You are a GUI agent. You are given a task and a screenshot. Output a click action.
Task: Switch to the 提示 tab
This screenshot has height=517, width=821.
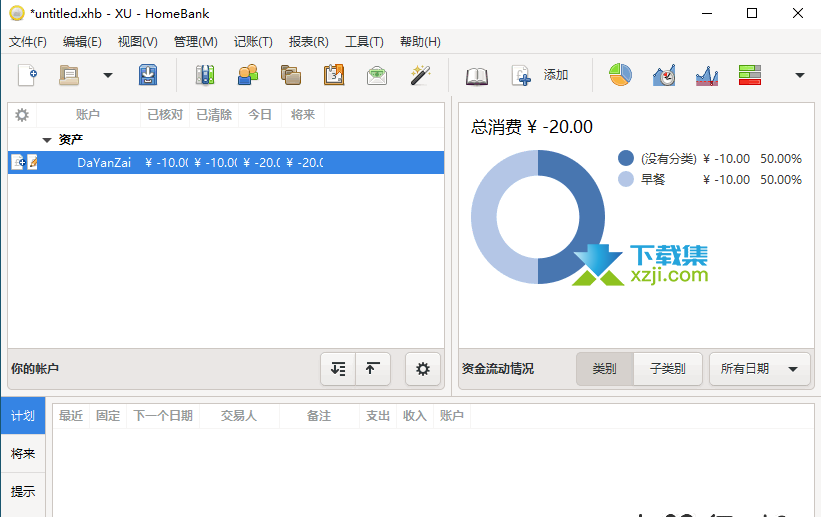pyautogui.click(x=23, y=491)
